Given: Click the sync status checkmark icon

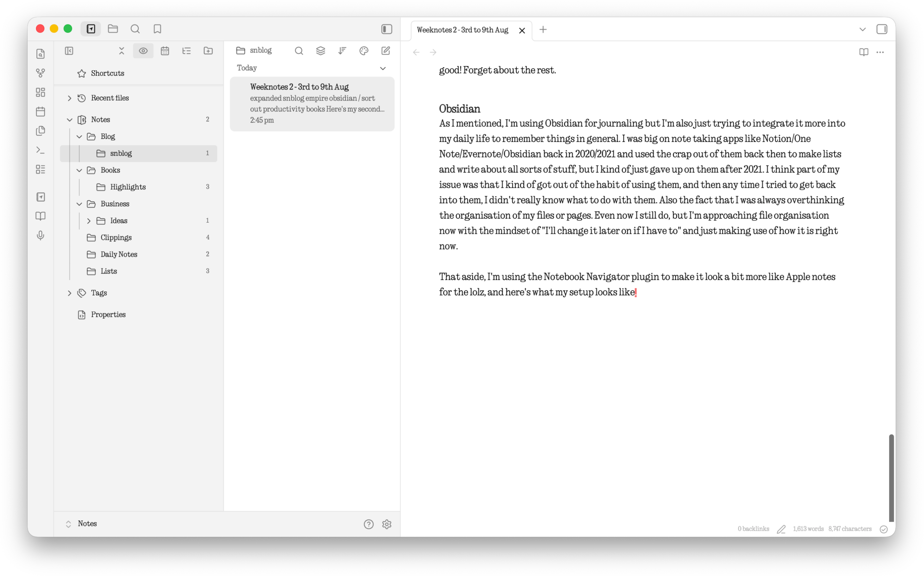Looking at the screenshot, I should [884, 529].
